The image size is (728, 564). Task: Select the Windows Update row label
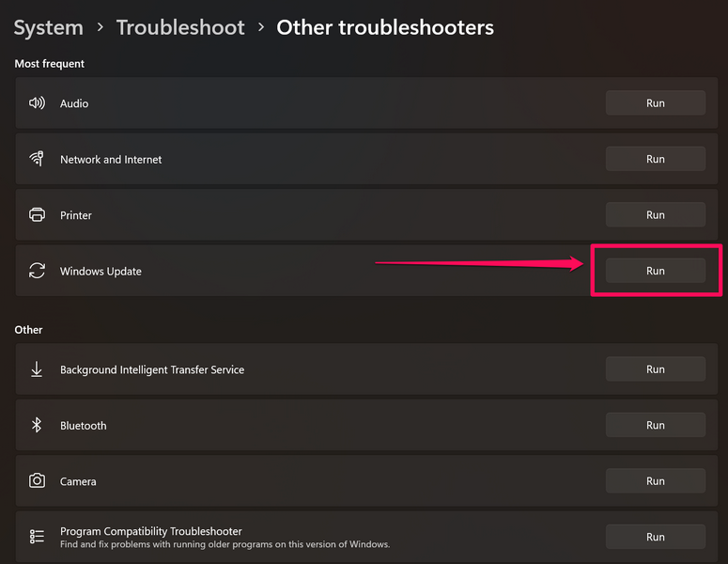pos(101,272)
